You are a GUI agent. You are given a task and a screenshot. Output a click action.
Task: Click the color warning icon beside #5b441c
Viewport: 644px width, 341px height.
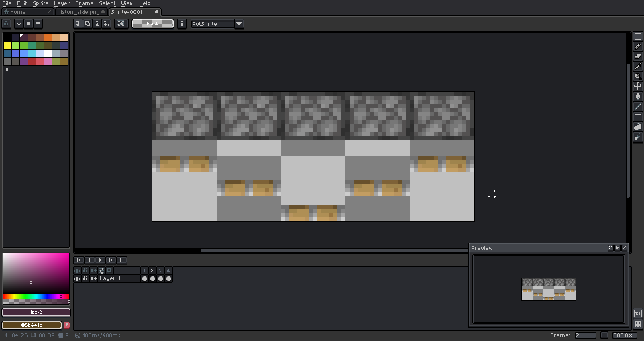coord(67,325)
